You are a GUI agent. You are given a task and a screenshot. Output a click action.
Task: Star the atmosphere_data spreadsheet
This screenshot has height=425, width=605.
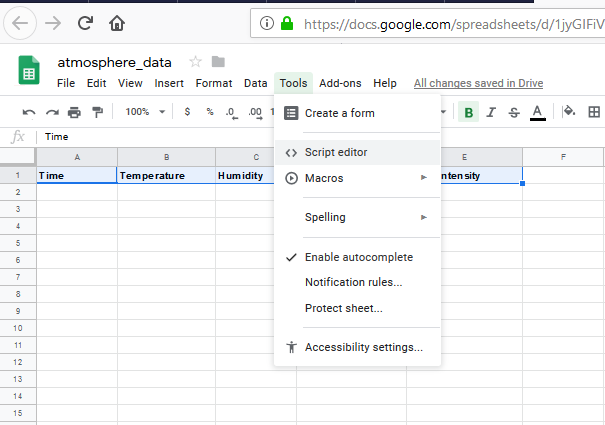(x=195, y=62)
